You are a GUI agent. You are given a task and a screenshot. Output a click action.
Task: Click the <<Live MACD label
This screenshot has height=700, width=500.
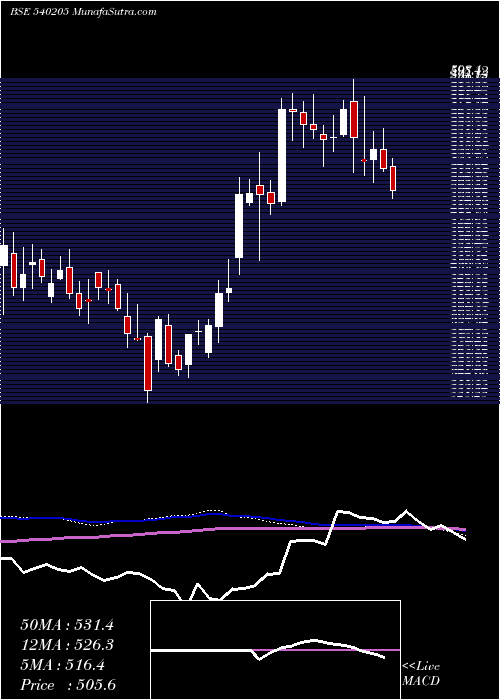[421, 674]
